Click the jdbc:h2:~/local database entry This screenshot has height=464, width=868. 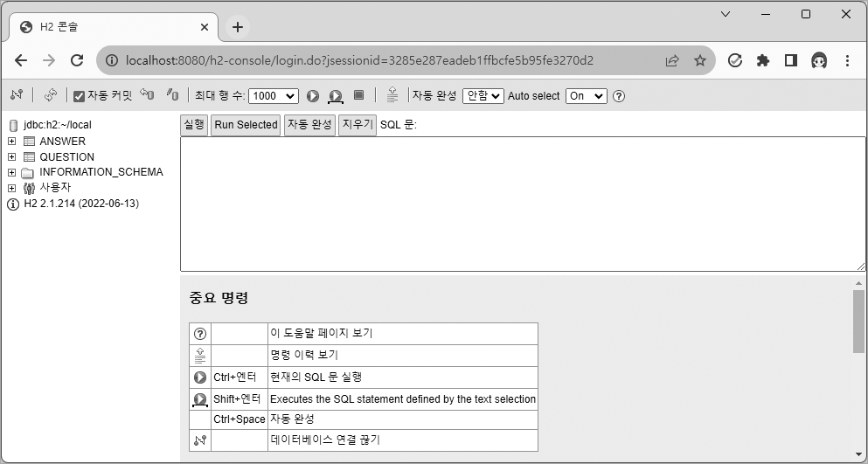click(58, 125)
